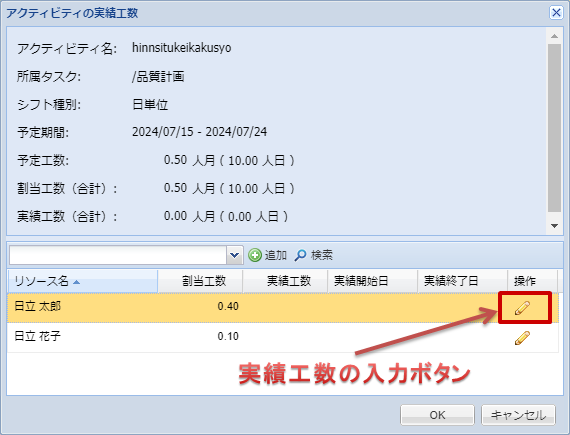Close the アクティビティの実績工数 dialog

click(x=556, y=13)
